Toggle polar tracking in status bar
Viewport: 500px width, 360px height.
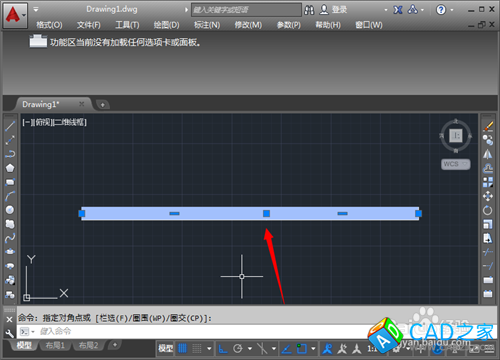click(x=238, y=349)
